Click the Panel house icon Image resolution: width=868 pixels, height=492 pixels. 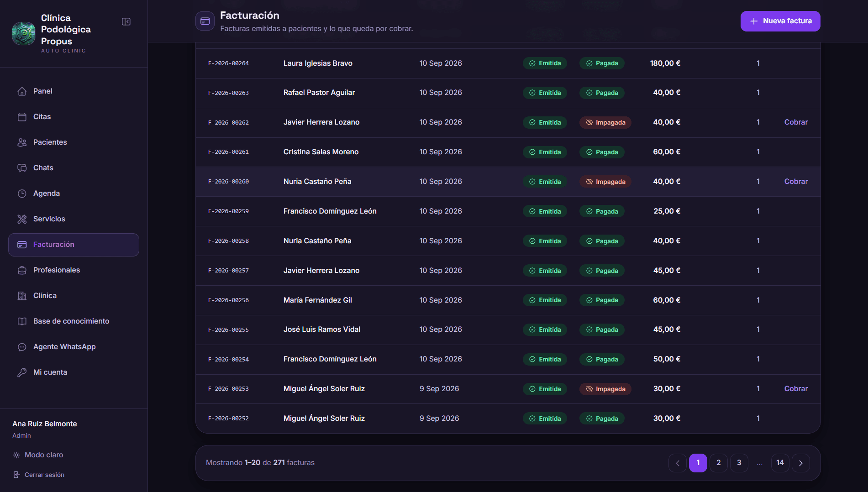(x=22, y=91)
